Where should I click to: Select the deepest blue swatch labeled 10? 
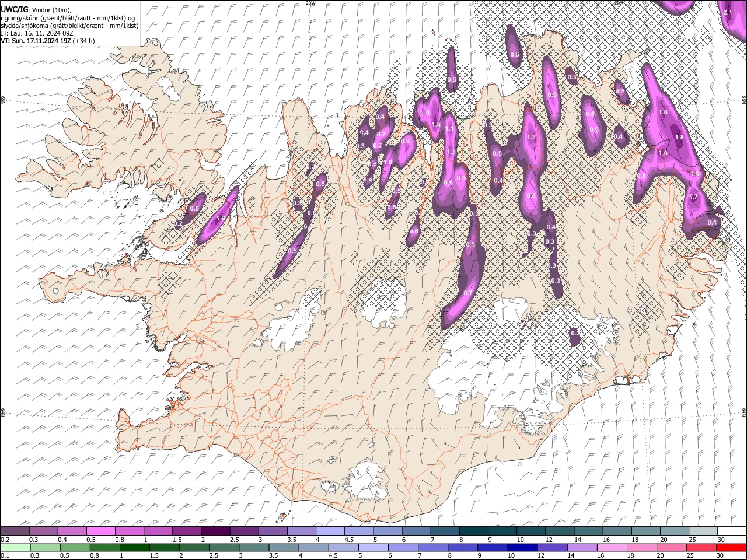coord(523,547)
